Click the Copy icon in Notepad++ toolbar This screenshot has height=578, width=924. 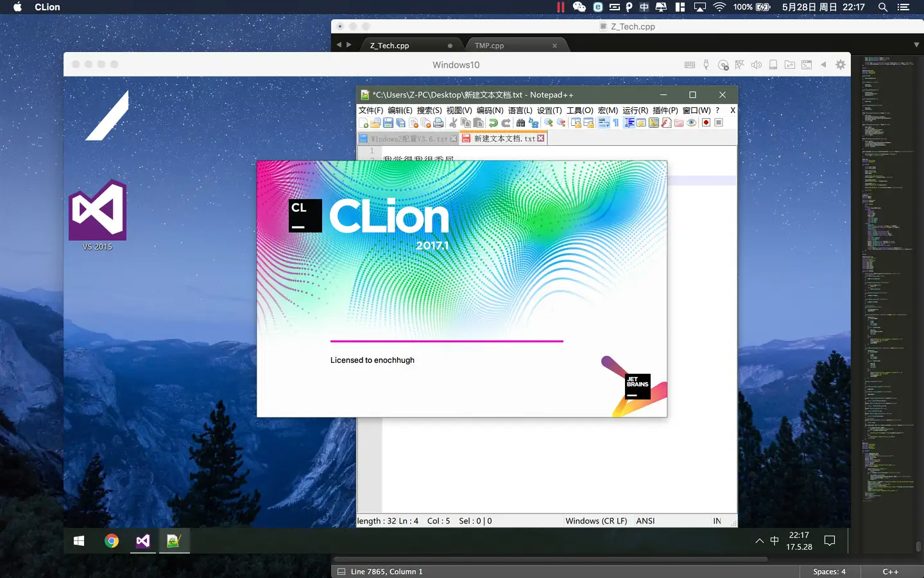pyautogui.click(x=465, y=123)
